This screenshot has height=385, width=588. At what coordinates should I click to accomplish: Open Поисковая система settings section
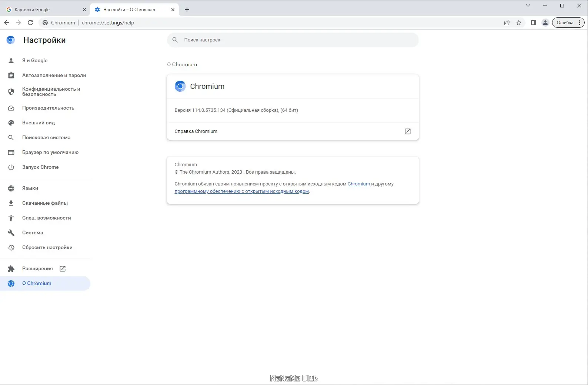(45, 138)
